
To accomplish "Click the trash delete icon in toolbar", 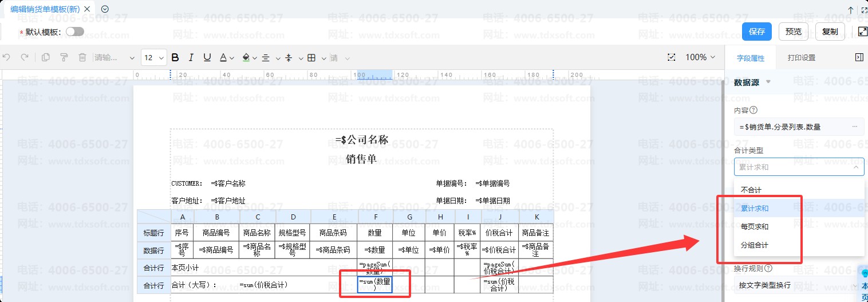I will coord(82,57).
